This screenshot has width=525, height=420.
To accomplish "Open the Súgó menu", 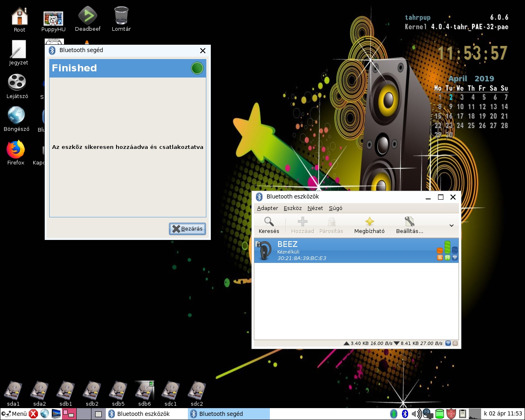I will pyautogui.click(x=336, y=208).
